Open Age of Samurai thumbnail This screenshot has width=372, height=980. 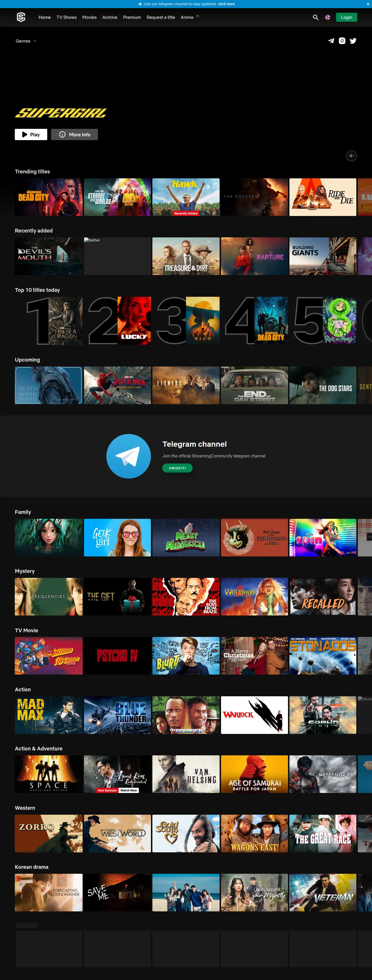coord(254,774)
